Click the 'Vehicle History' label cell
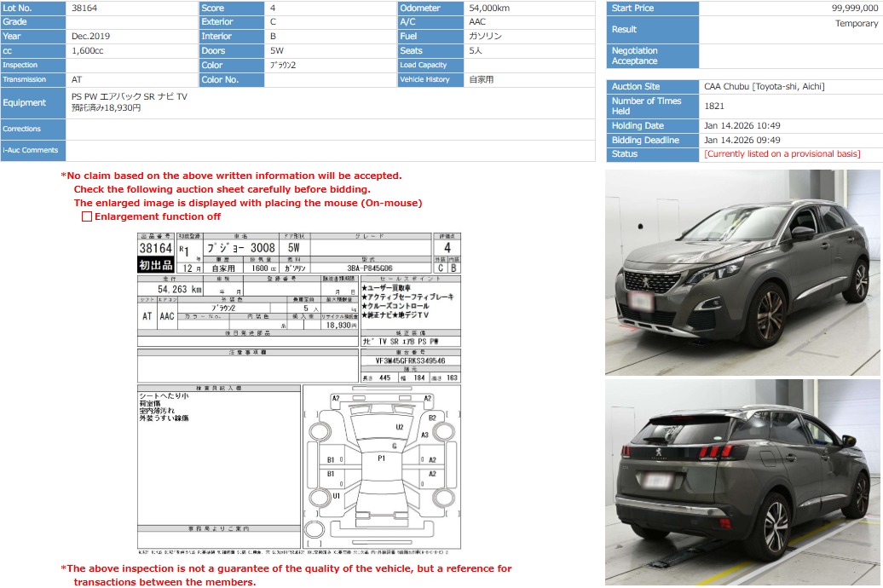Viewport: 883px width, 588px height. [430, 79]
